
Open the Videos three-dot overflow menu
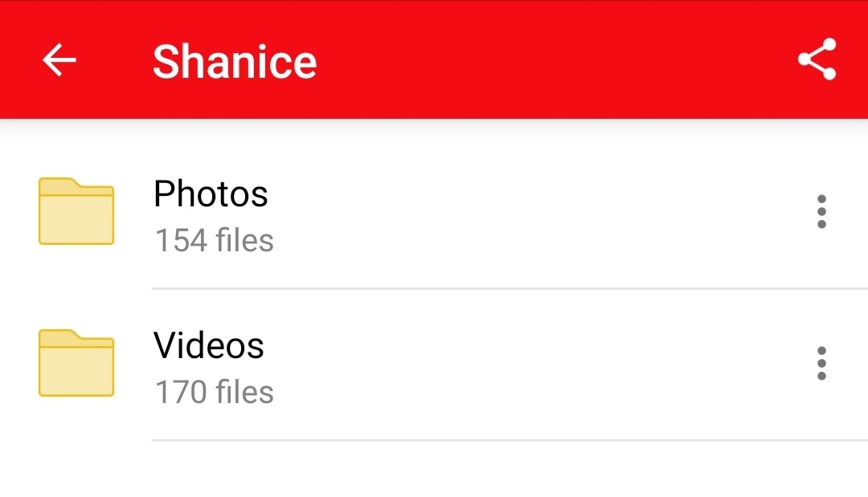coord(821,364)
